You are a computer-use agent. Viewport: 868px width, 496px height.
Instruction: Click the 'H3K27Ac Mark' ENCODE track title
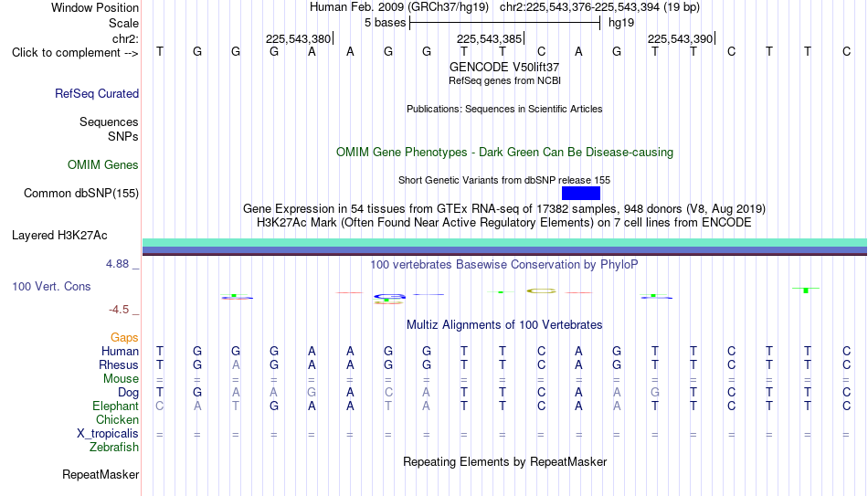[504, 223]
